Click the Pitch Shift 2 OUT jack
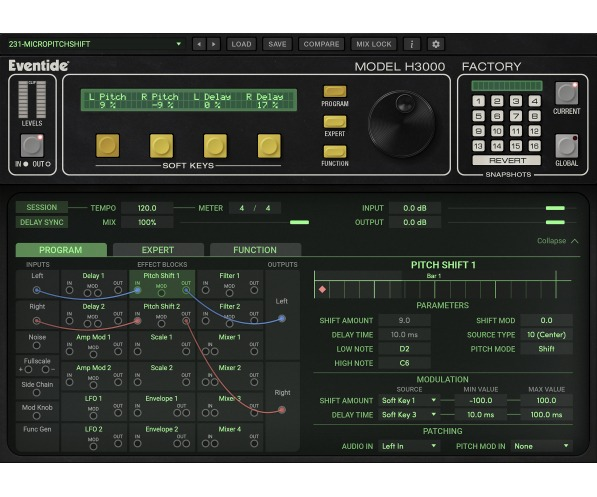 186,321
